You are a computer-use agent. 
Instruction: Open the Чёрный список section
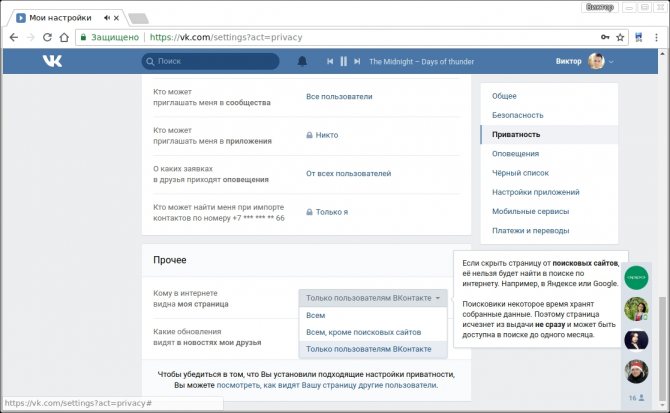[520, 173]
